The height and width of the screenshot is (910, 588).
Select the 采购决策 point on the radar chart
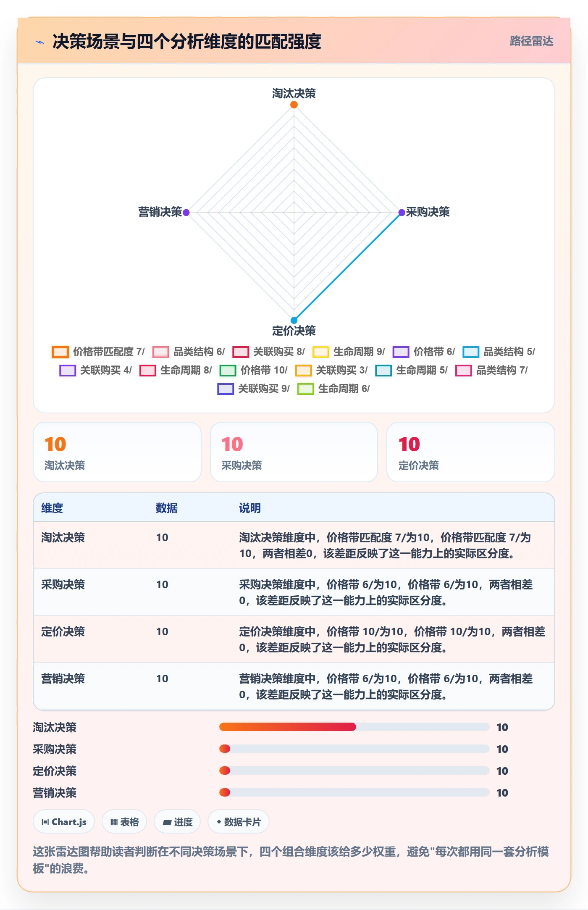point(402,213)
